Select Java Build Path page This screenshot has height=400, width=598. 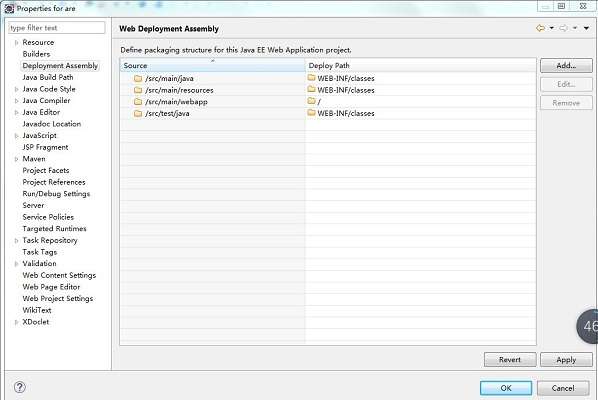coord(48,77)
